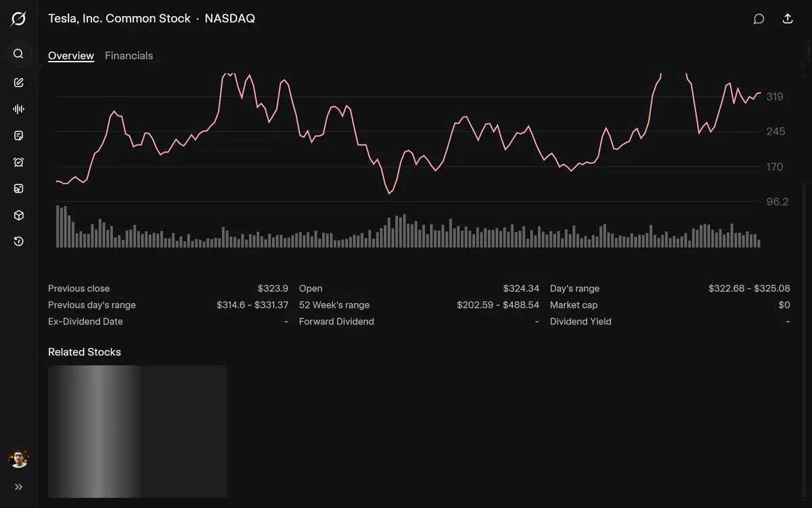Click the "170" chart axis label
This screenshot has height=508, width=812.
coord(775,167)
